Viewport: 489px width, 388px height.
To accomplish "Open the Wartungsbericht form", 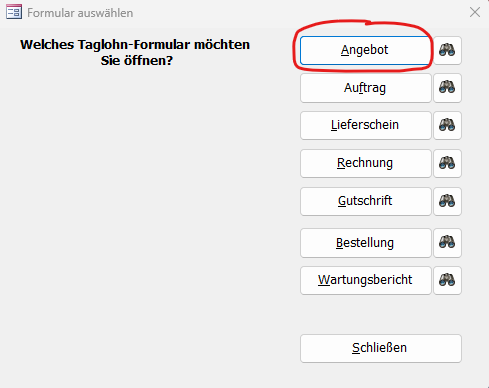I will click(365, 280).
